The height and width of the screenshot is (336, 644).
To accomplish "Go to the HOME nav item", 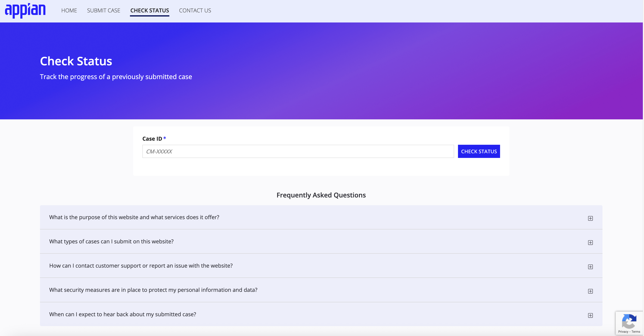I will (69, 10).
